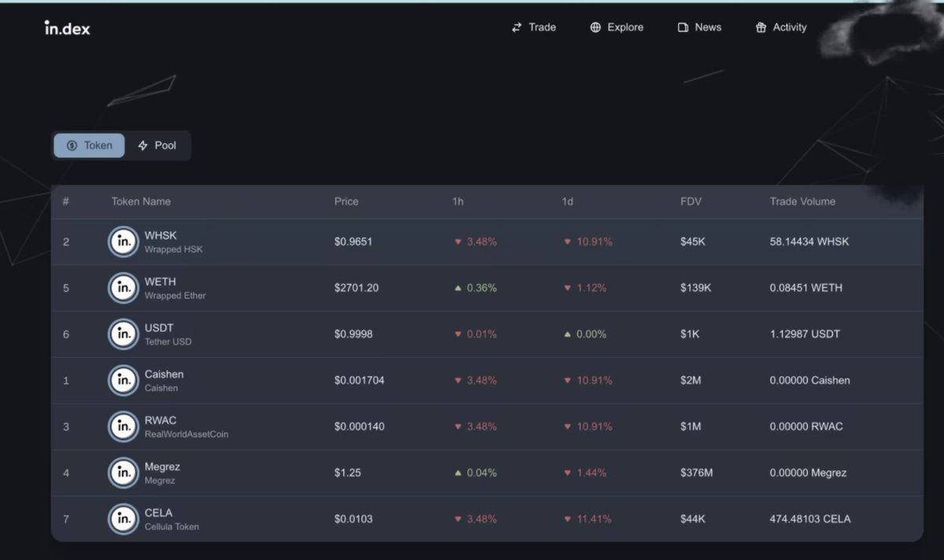Click USDT 1h change 0.01%
Screen dimensions: 944x560
[x=476, y=334]
